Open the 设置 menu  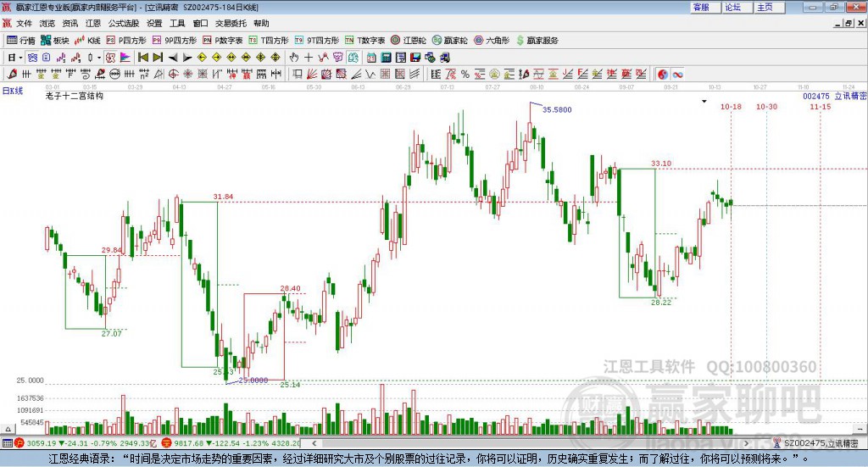pos(154,23)
